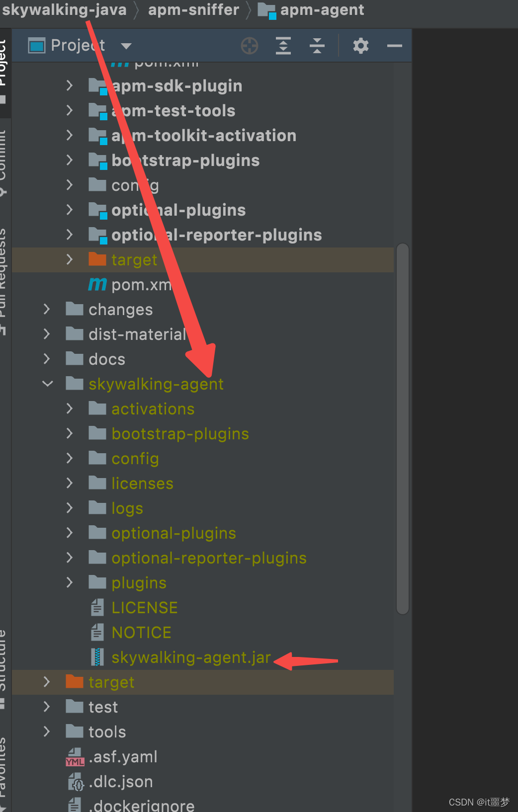
Task: Select the apm-test-tools module folder icon
Action: point(97,111)
